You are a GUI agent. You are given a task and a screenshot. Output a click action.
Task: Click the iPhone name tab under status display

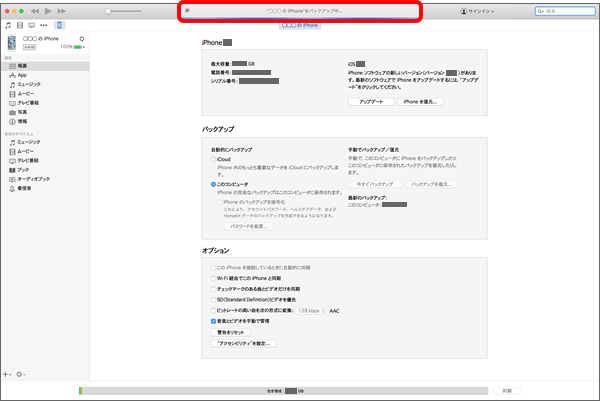300,25
